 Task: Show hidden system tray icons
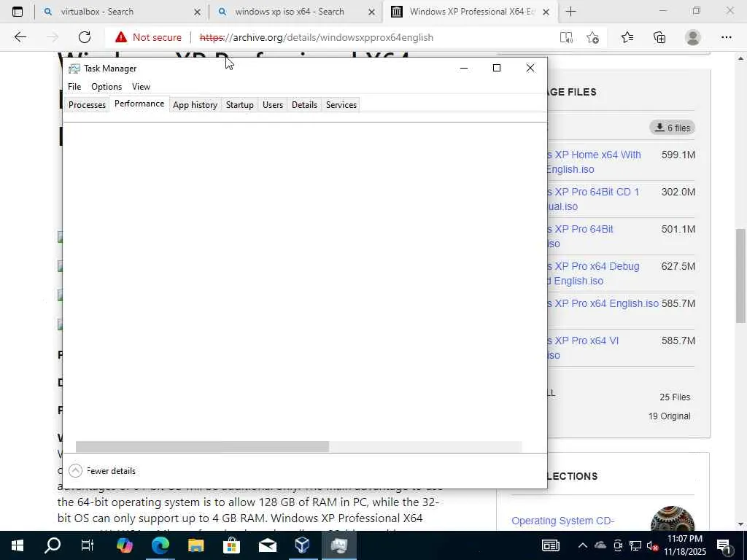[583, 545]
